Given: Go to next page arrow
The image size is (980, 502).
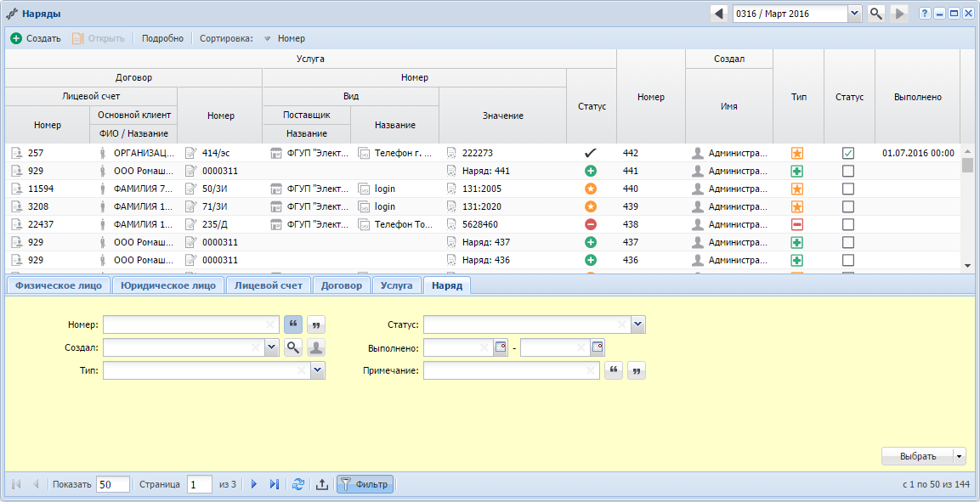Looking at the screenshot, I should click(x=254, y=484).
